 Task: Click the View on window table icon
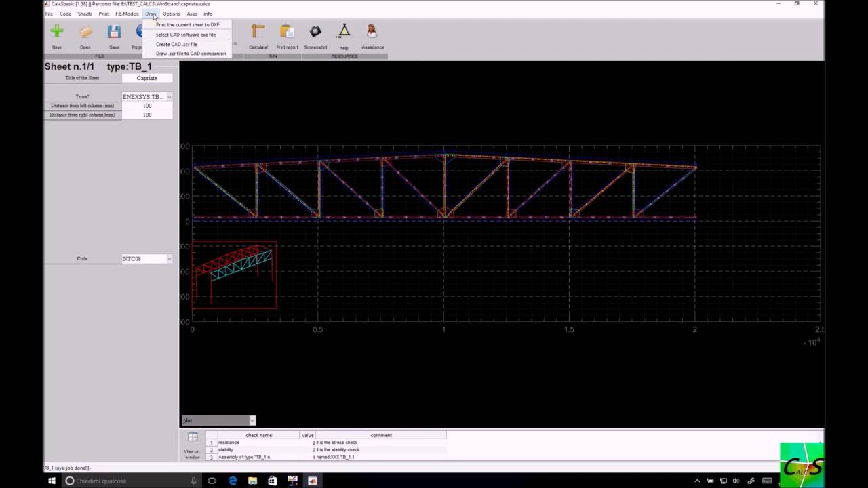[x=193, y=437]
